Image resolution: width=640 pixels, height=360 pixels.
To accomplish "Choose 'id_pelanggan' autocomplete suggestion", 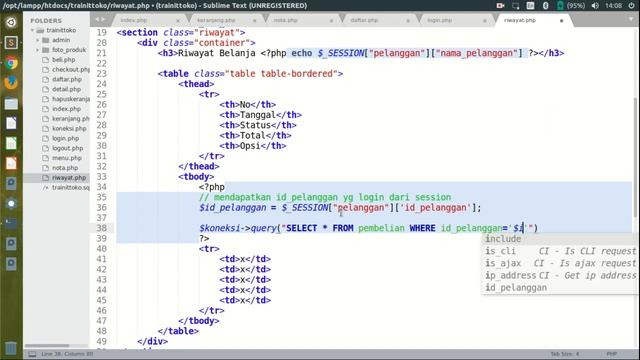I will click(x=560, y=288).
